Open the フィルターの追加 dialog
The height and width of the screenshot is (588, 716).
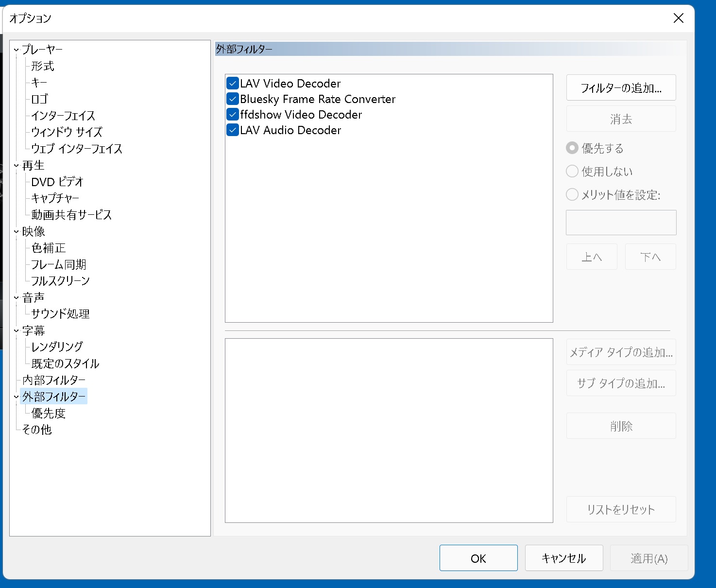[x=621, y=87]
